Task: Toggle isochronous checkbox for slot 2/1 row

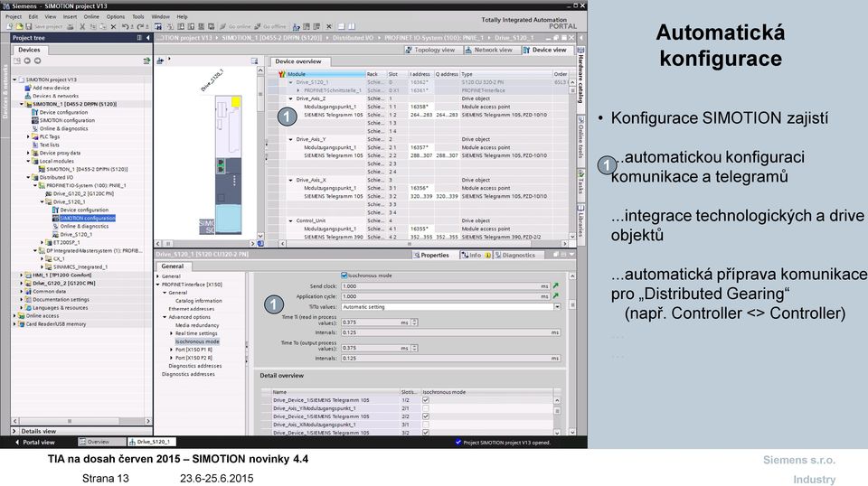Action: (x=426, y=408)
